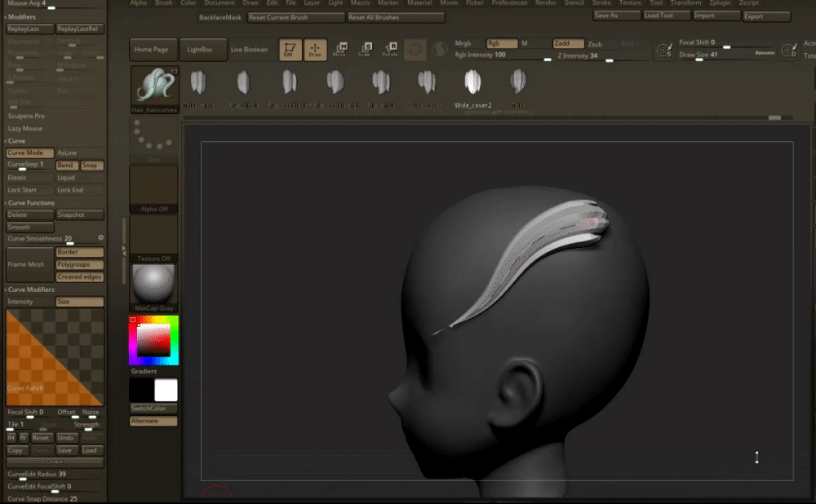
Task: Toggle the Creased edges option
Action: tap(80, 277)
